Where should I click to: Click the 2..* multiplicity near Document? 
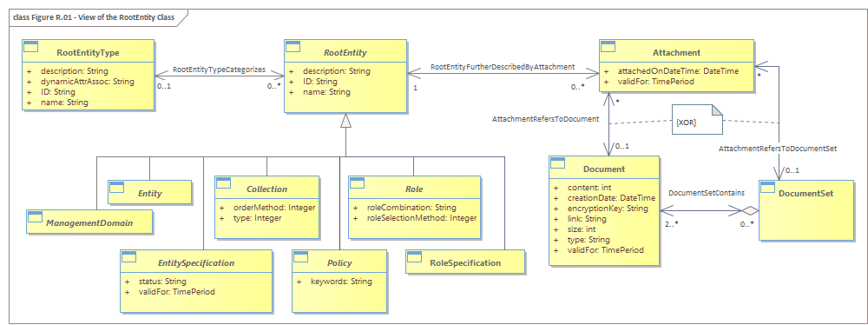coord(672,224)
